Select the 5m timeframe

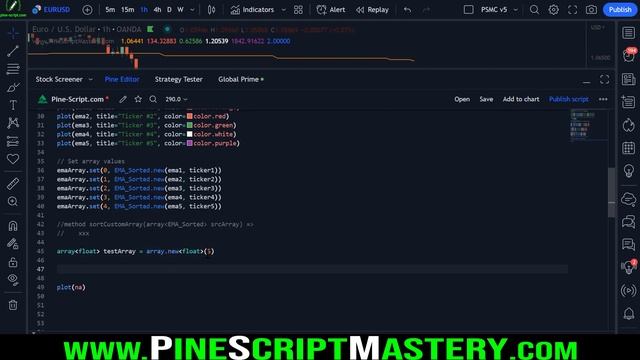pos(110,10)
